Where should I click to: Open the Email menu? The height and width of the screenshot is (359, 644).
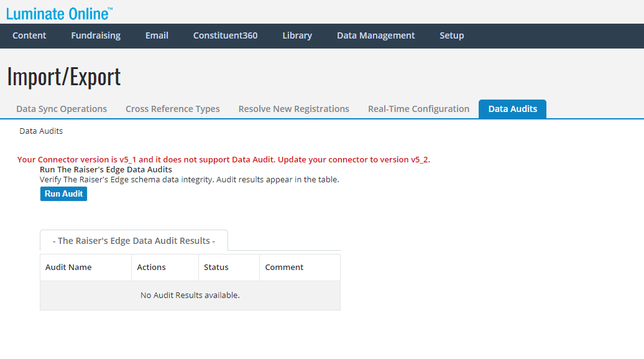pyautogui.click(x=157, y=36)
